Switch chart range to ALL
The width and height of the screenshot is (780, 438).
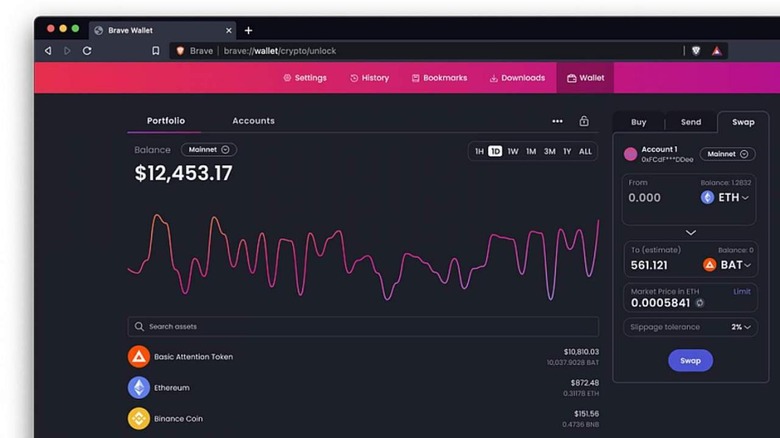(585, 151)
